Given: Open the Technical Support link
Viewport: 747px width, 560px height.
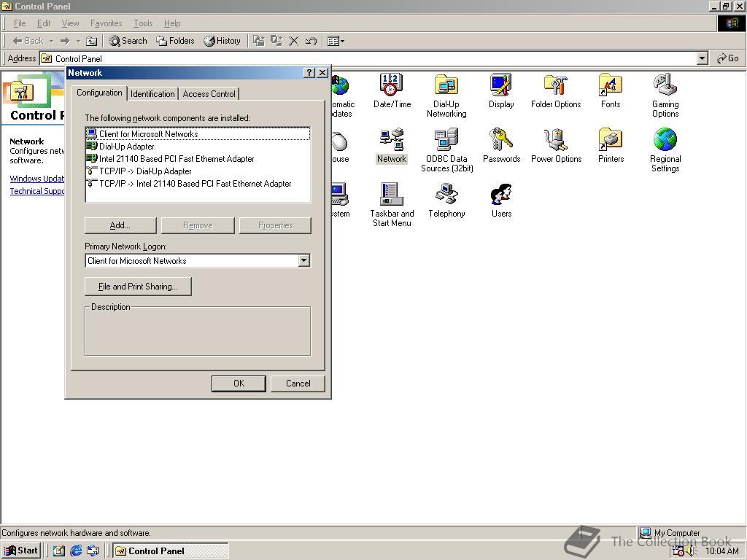Looking at the screenshot, I should [37, 191].
